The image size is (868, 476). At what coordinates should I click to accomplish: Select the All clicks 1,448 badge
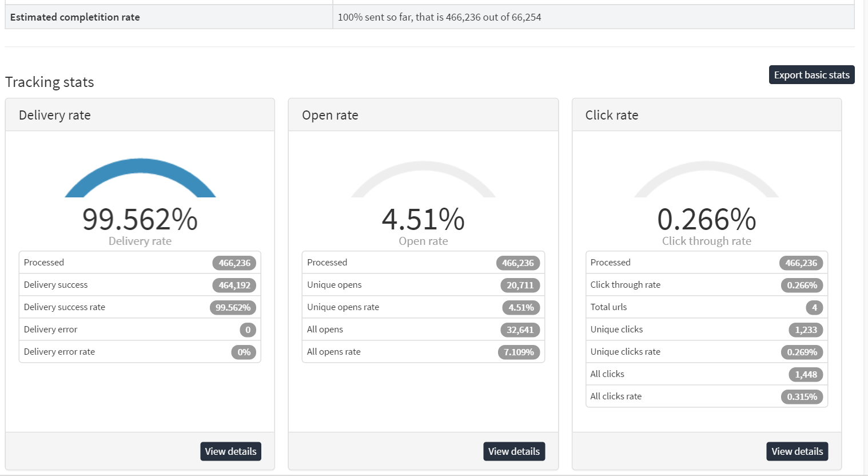point(806,374)
